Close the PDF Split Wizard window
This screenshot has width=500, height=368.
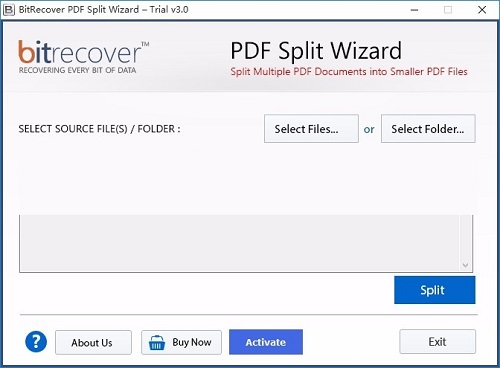tap(482, 10)
